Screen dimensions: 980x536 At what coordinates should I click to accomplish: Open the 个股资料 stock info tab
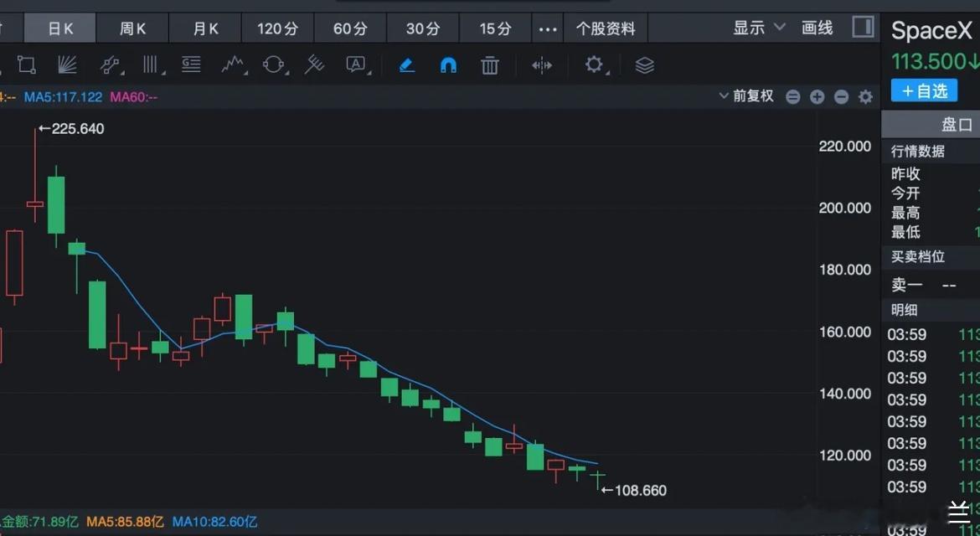[x=605, y=28]
